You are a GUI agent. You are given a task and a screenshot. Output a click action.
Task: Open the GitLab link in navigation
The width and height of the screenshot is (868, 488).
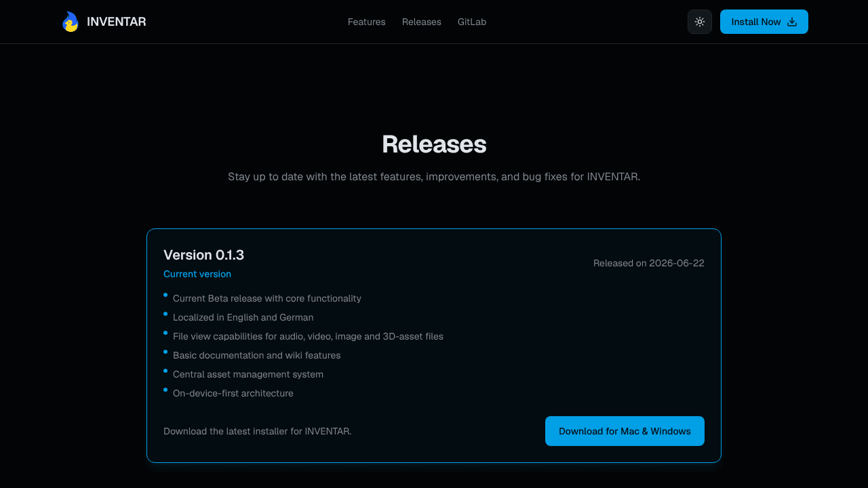click(472, 22)
